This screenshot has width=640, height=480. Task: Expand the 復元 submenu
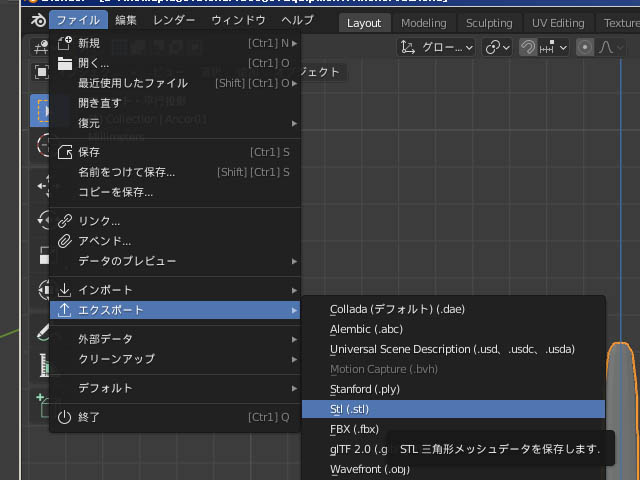(175, 123)
